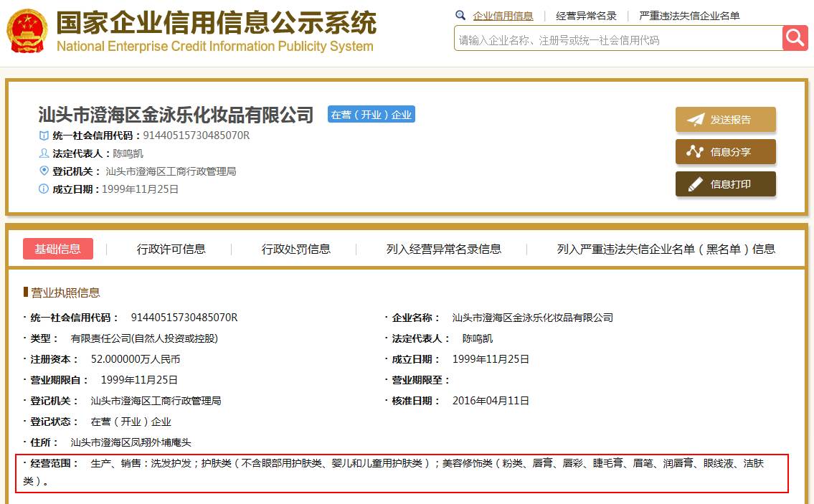Viewport: 814px width, 504px height.
Task: Click the person icon next to 法定代表人
Action: point(44,153)
